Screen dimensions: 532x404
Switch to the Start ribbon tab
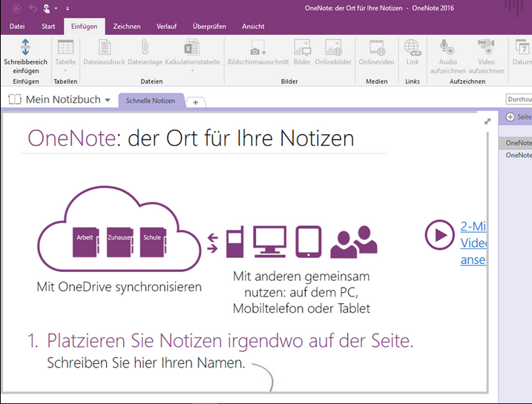[48, 26]
